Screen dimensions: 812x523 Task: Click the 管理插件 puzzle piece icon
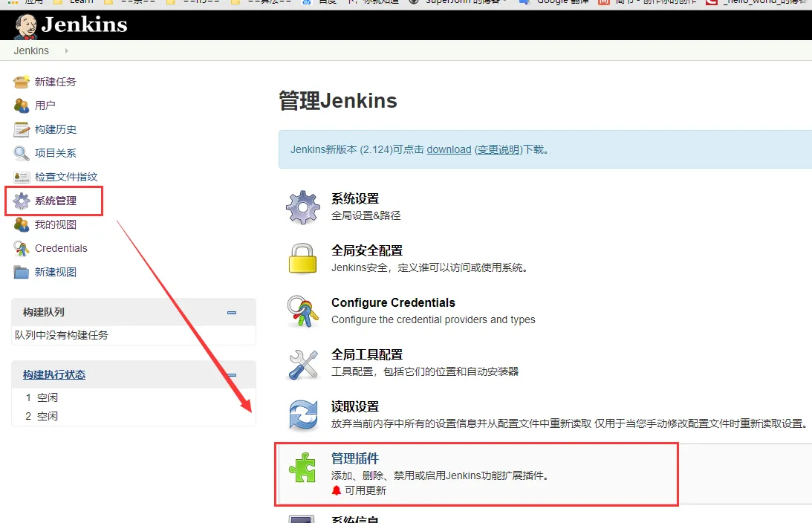pyautogui.click(x=302, y=467)
